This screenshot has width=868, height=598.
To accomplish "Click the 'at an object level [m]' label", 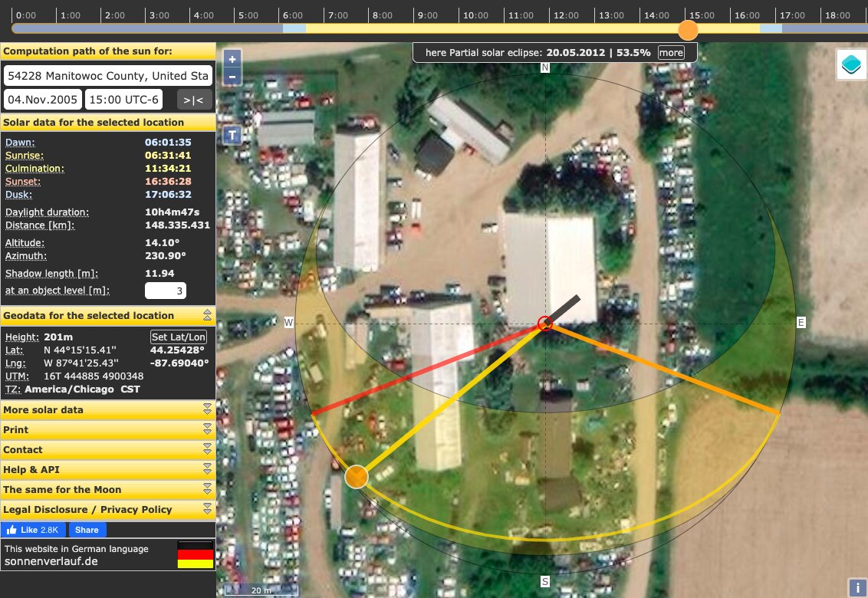I will [58, 290].
